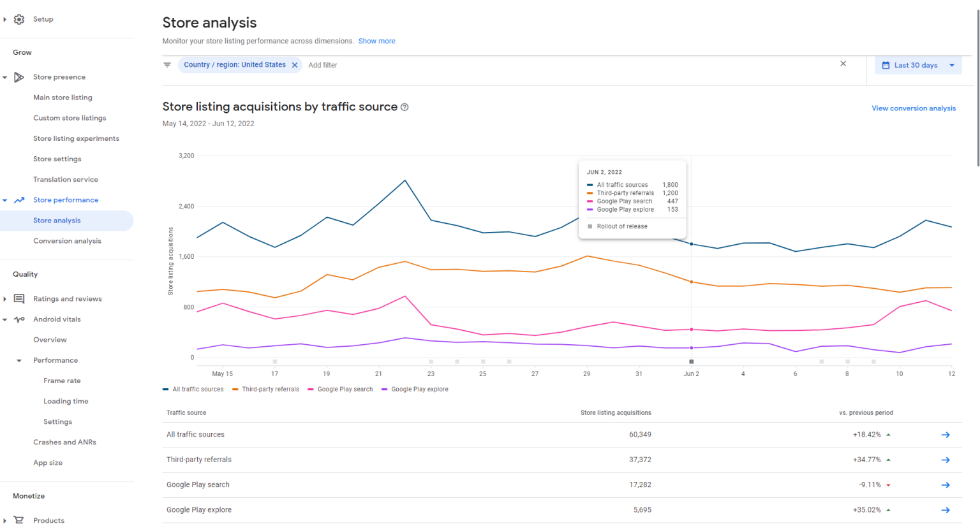980x524 pixels.
Task: Open the Last 30 days dropdown
Action: pos(918,64)
